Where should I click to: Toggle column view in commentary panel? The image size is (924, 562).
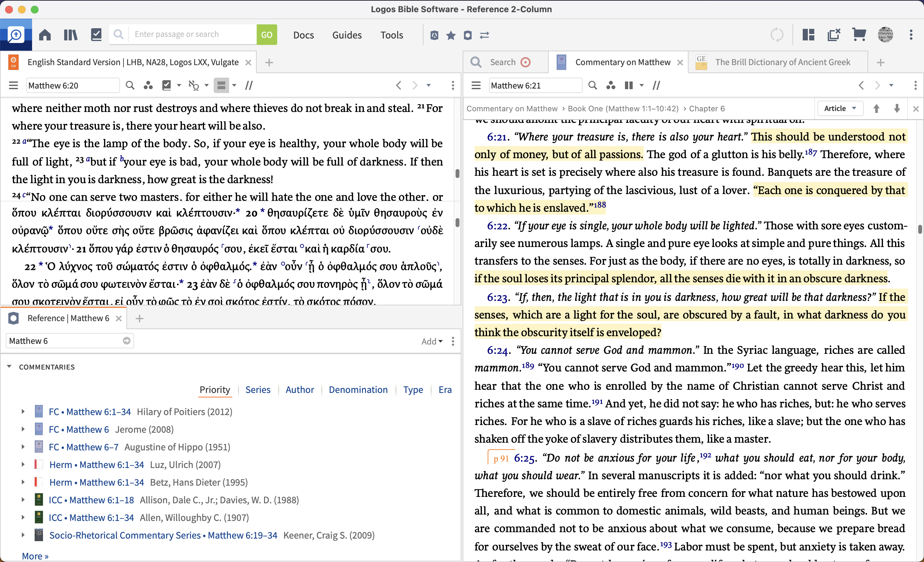[629, 85]
